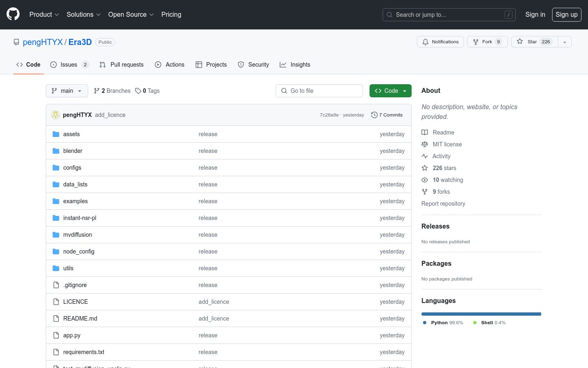Click the pengHTYX avatar in commit row
Image resolution: width=588 pixels, height=368 pixels.
point(56,115)
